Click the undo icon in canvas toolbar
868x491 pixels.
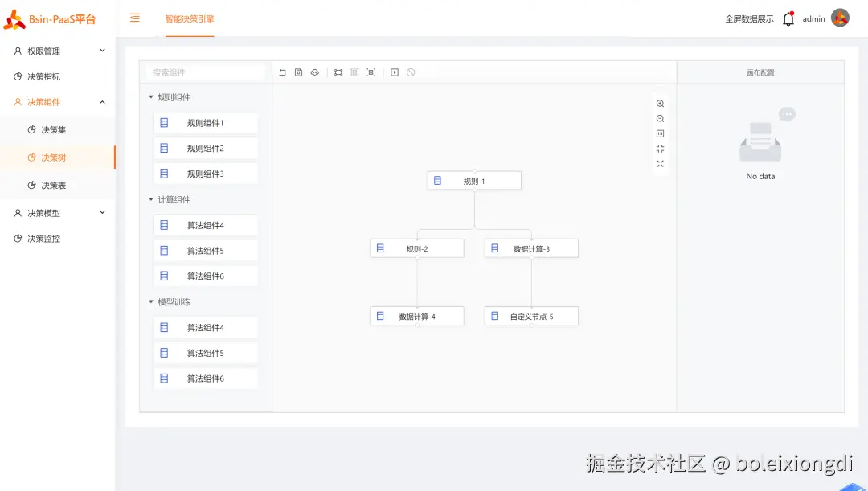(282, 72)
